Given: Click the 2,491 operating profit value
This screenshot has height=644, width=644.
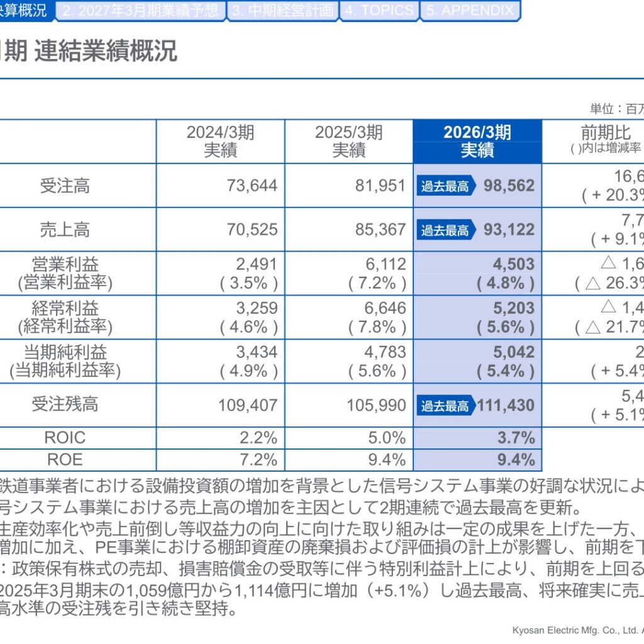Looking at the screenshot, I should click(x=257, y=265).
